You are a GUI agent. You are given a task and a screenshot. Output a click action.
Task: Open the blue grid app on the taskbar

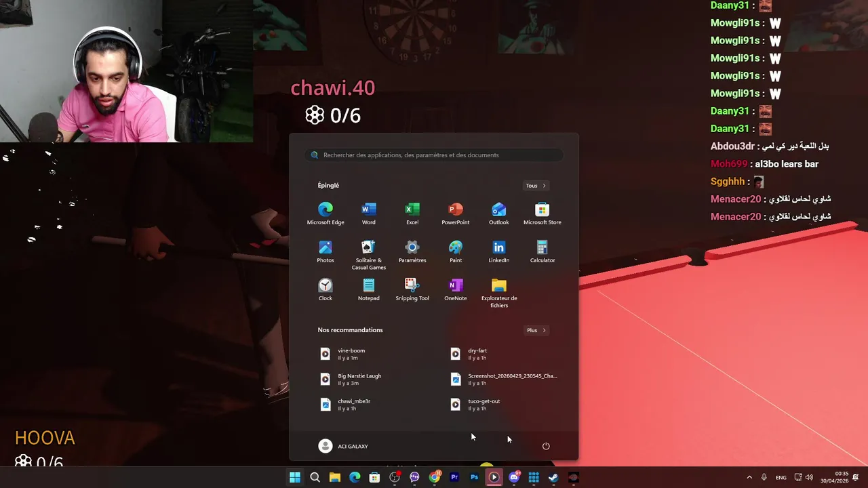534,477
